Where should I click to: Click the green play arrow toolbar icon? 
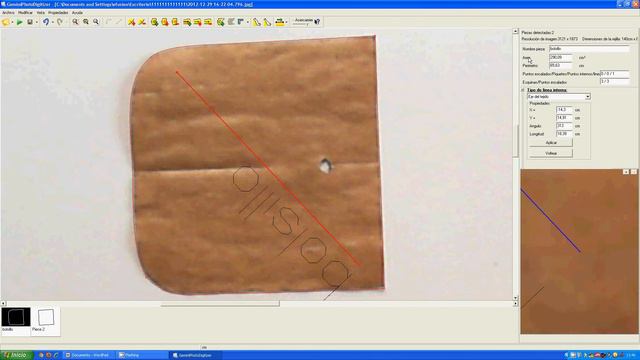click(x=19, y=22)
